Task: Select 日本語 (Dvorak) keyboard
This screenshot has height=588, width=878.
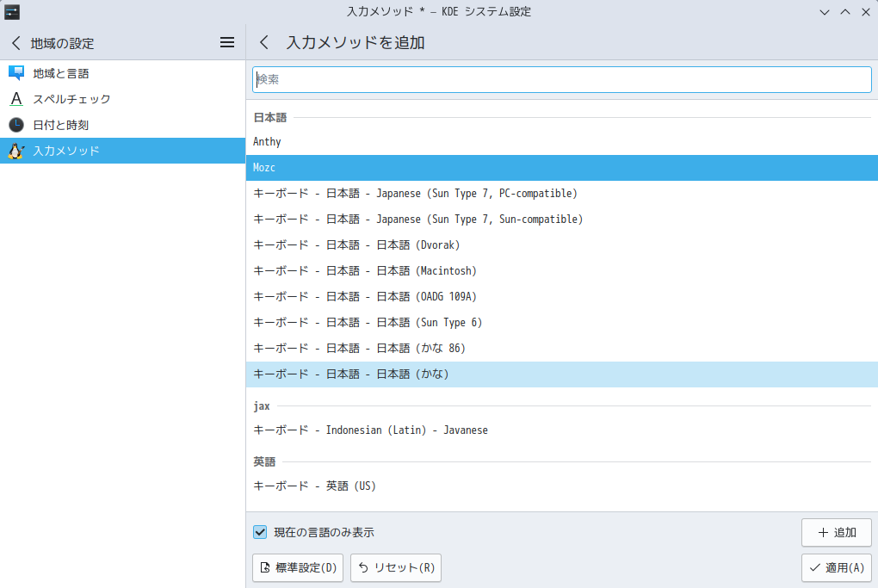Action: (561, 244)
